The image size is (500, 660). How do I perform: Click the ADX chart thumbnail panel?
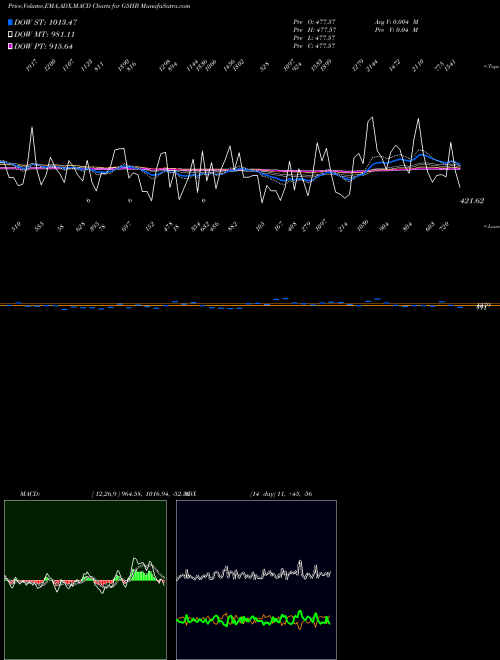(256, 580)
